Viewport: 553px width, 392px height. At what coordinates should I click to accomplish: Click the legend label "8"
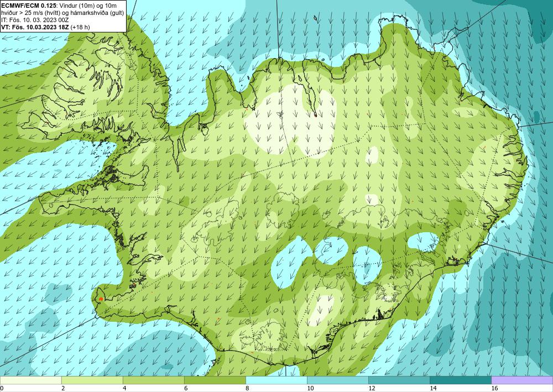point(247,388)
